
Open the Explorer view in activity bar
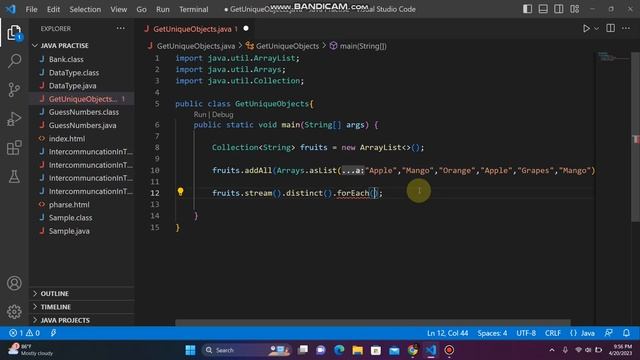[x=14, y=33]
